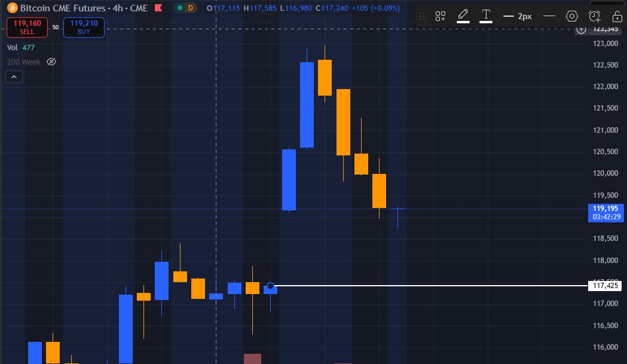627x364 pixels.
Task: Change the text color using the T icon
Action: coord(486,16)
